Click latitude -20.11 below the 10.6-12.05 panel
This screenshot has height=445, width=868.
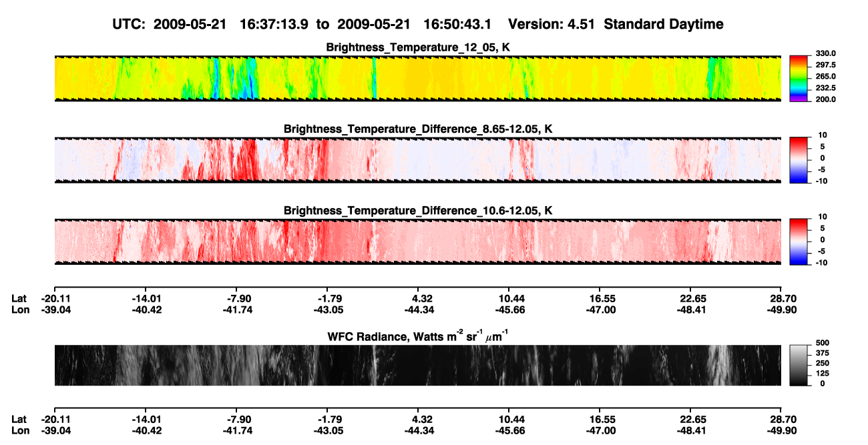coord(55,298)
